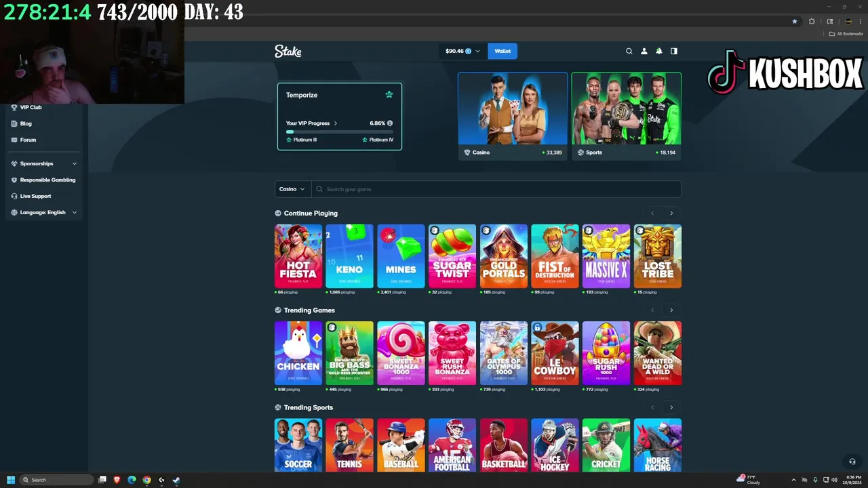Show hidden system tray icons

795,480
